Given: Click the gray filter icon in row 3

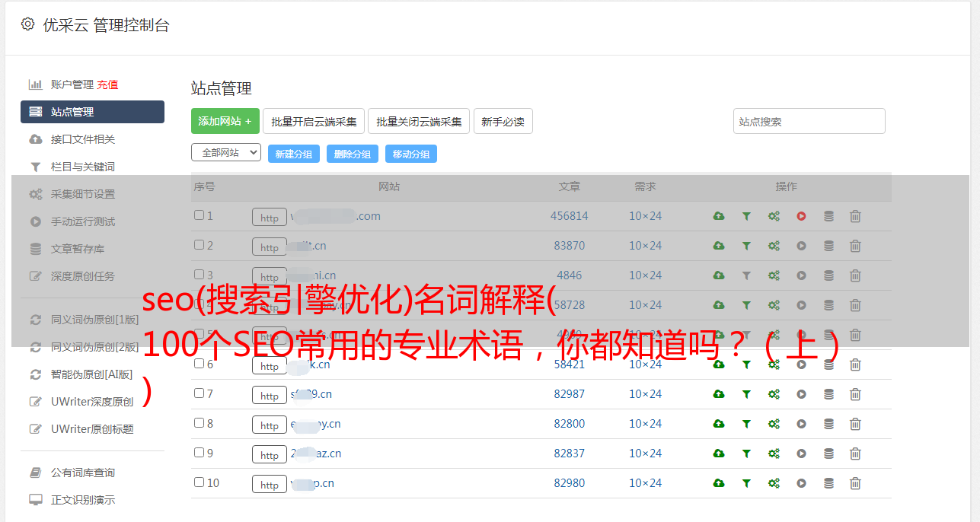Looking at the screenshot, I should [x=746, y=275].
